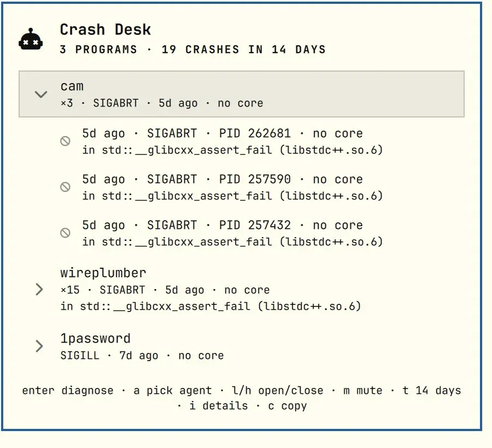This screenshot has width=492, height=448.
Task: Click the Crash Desk title
Action: (x=106, y=30)
